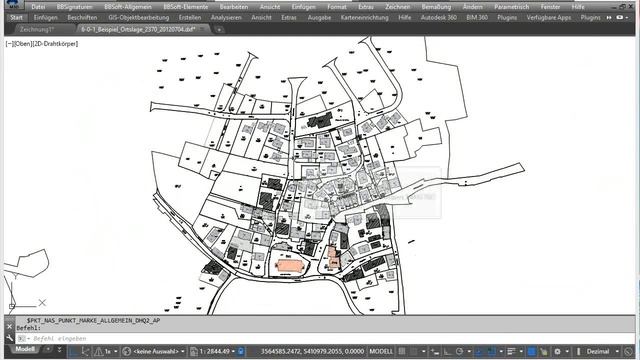Open the Autodesk 360 ribbon tab
Screen dimensions: 640x360
click(x=438, y=18)
